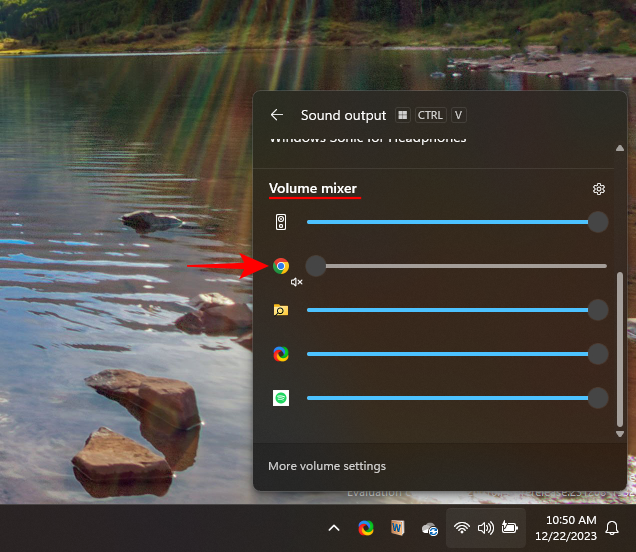Click the taskbar speaker volume icon
This screenshot has height=552, width=636.
[x=486, y=528]
